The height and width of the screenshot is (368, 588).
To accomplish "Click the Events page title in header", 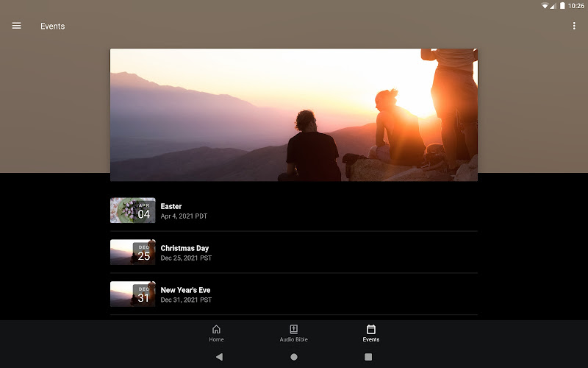I will (53, 26).
